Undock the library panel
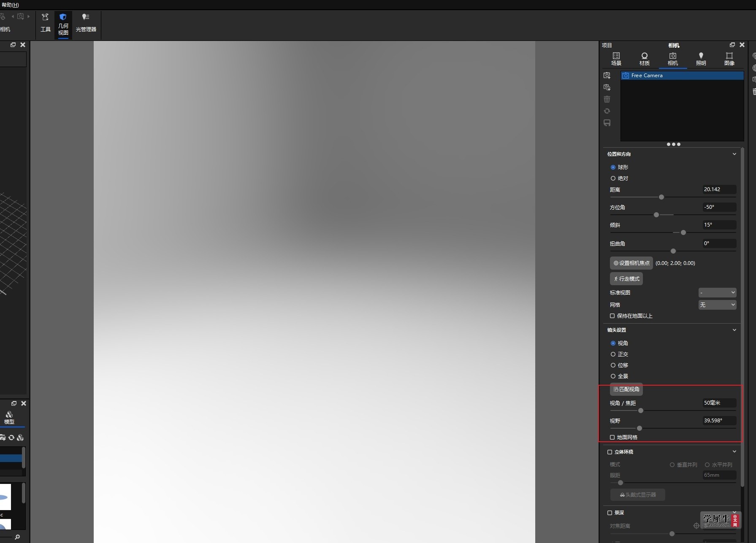The image size is (756, 543). [14, 403]
